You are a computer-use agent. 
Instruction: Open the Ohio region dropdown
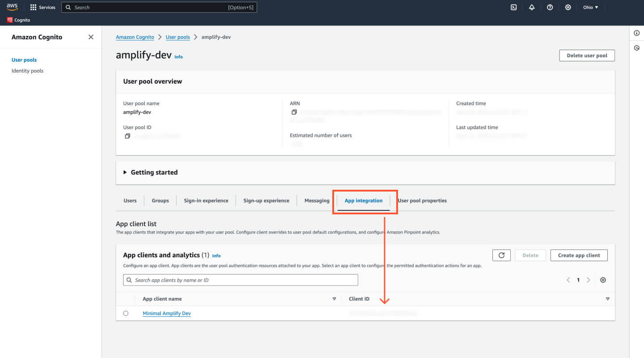click(590, 7)
